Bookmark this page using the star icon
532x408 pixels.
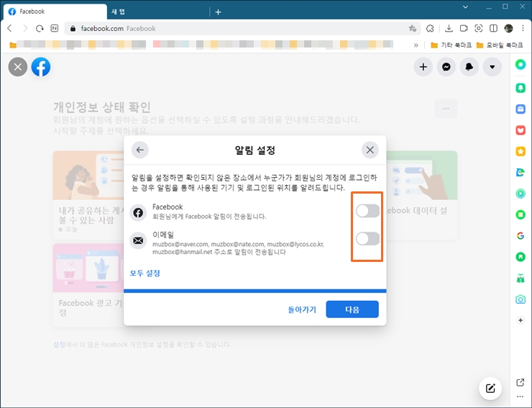pyautogui.click(x=412, y=29)
